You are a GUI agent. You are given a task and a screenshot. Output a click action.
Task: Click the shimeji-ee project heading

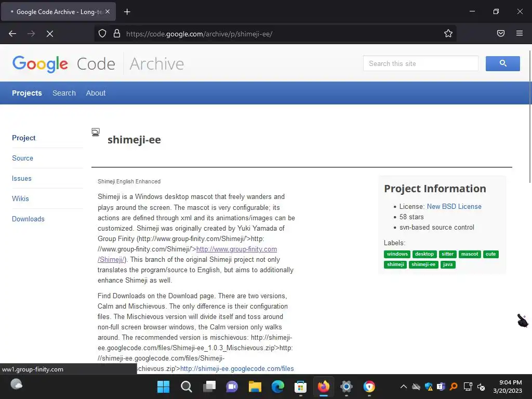(134, 140)
